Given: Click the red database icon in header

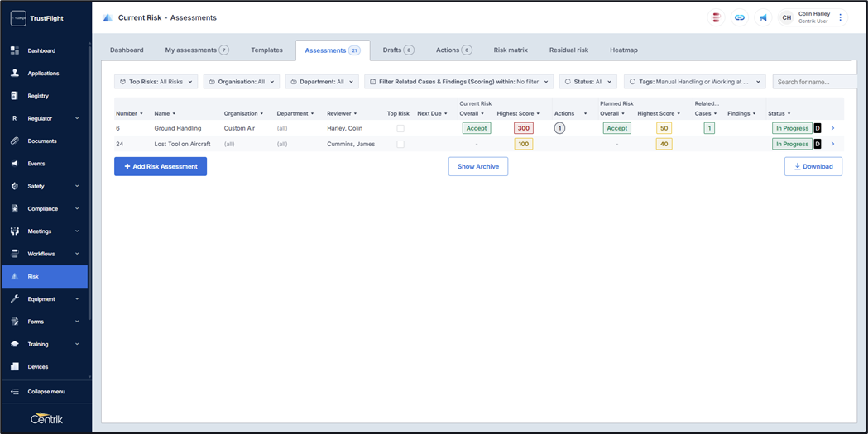Looking at the screenshot, I should [x=716, y=17].
